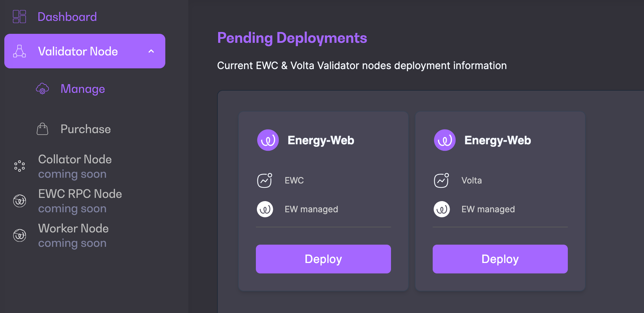Click the Validator Node network icon
Viewport: 644px width, 313px height.
pyautogui.click(x=19, y=51)
